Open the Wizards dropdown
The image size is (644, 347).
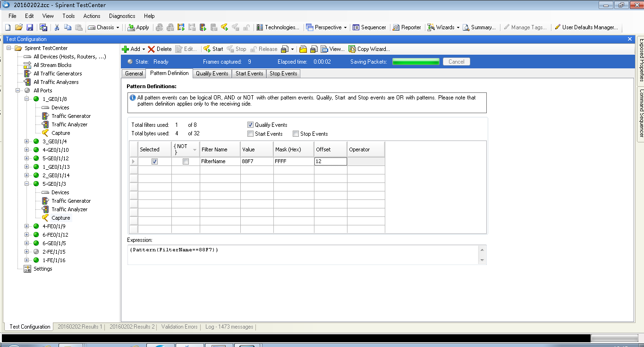pyautogui.click(x=443, y=27)
